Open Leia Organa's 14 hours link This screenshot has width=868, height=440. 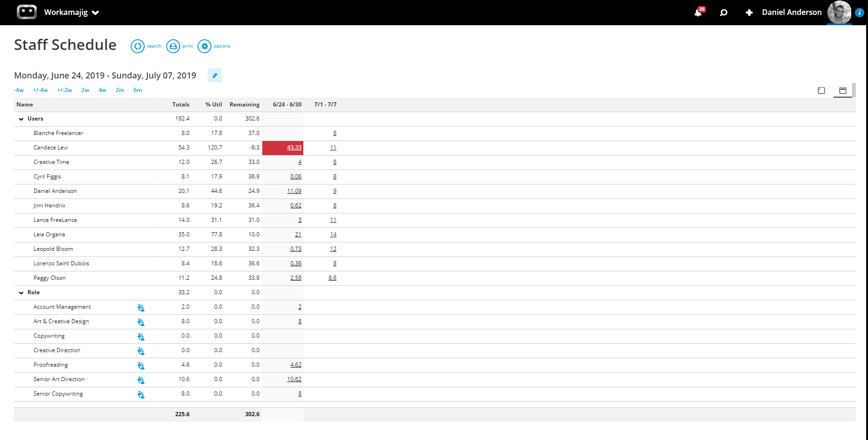333,234
